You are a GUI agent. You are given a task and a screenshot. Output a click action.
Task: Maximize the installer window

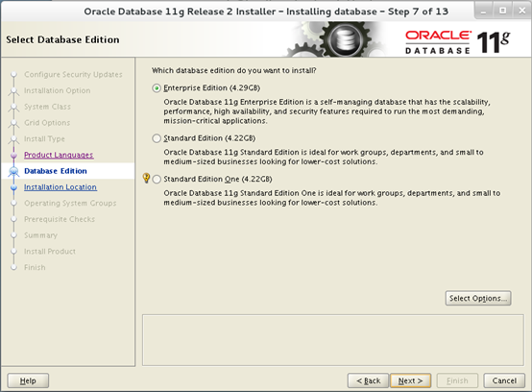[x=503, y=11]
